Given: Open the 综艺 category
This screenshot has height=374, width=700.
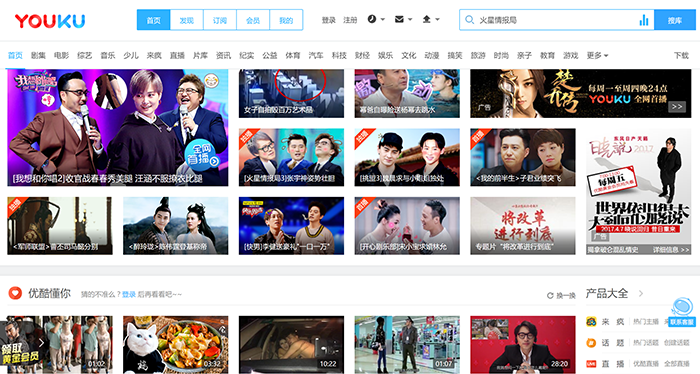Looking at the screenshot, I should pyautogui.click(x=85, y=55).
